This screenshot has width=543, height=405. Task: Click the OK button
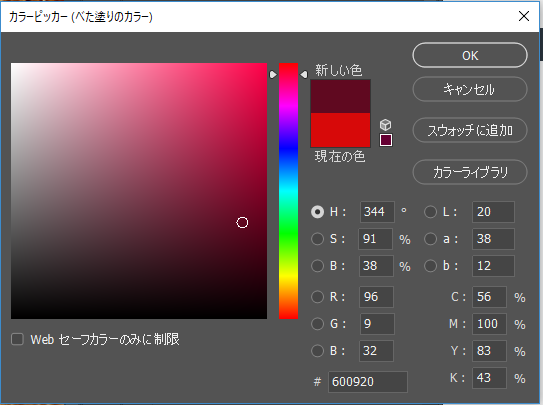tap(470, 55)
